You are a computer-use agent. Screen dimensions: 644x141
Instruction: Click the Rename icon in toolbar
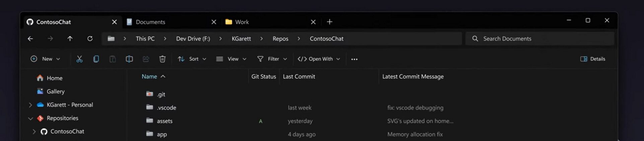tap(129, 59)
